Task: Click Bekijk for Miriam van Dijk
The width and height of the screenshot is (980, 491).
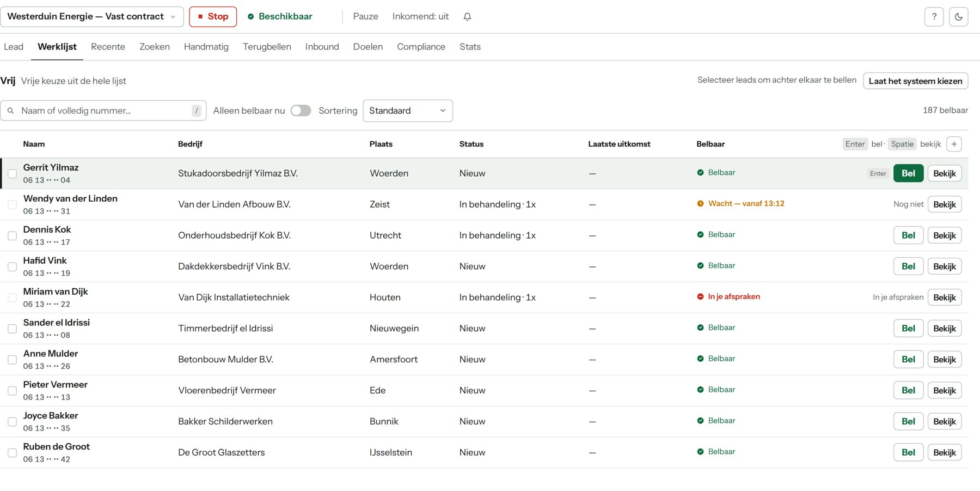Action: (945, 298)
